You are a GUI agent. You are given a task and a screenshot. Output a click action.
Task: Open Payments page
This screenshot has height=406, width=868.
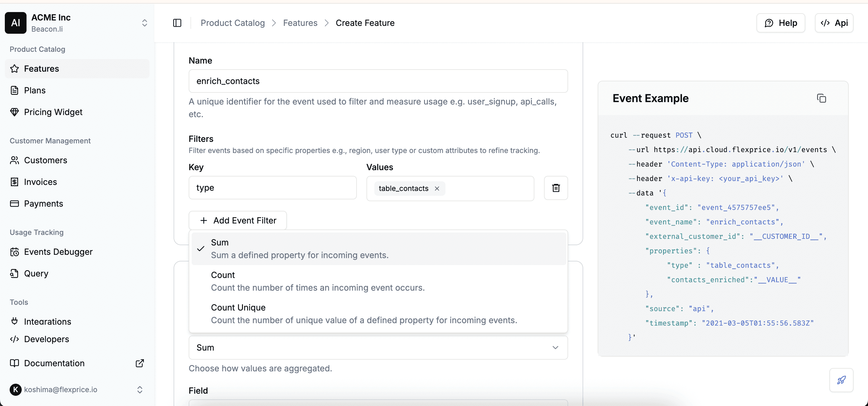(x=77, y=204)
